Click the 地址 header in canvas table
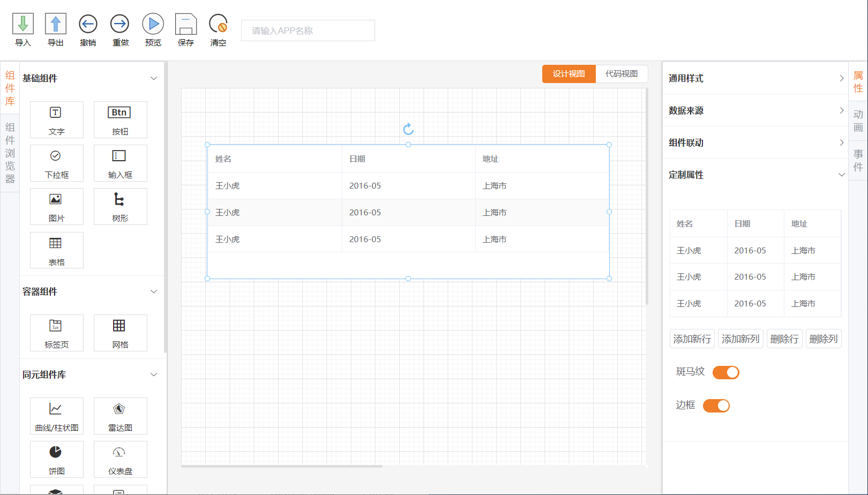Image resolution: width=868 pixels, height=495 pixels. coord(491,159)
